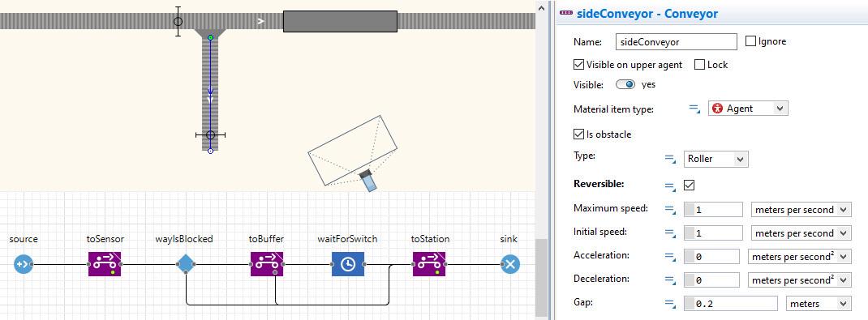The image size is (868, 320).
Task: Click the toSensor block label
Action: pos(105,239)
